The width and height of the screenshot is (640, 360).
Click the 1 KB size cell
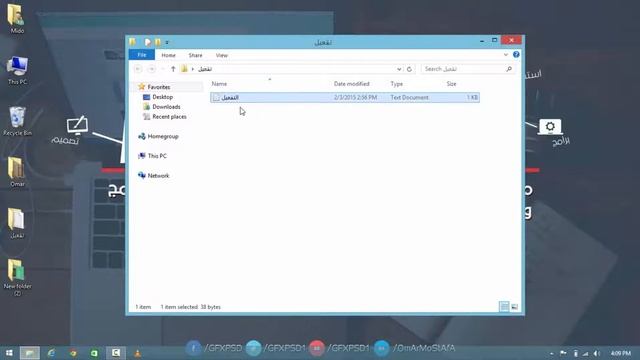[472, 98]
